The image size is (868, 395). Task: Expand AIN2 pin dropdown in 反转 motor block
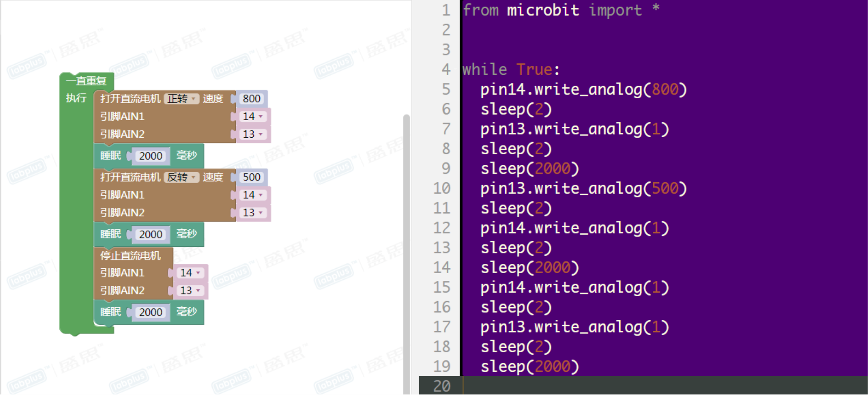coord(253,212)
